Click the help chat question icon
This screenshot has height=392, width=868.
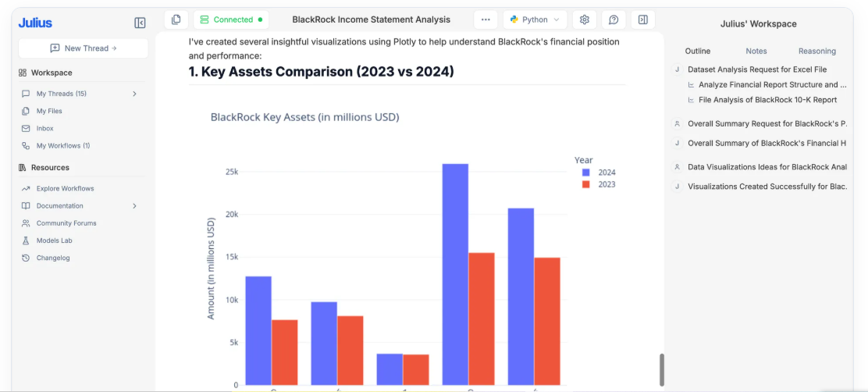[614, 20]
